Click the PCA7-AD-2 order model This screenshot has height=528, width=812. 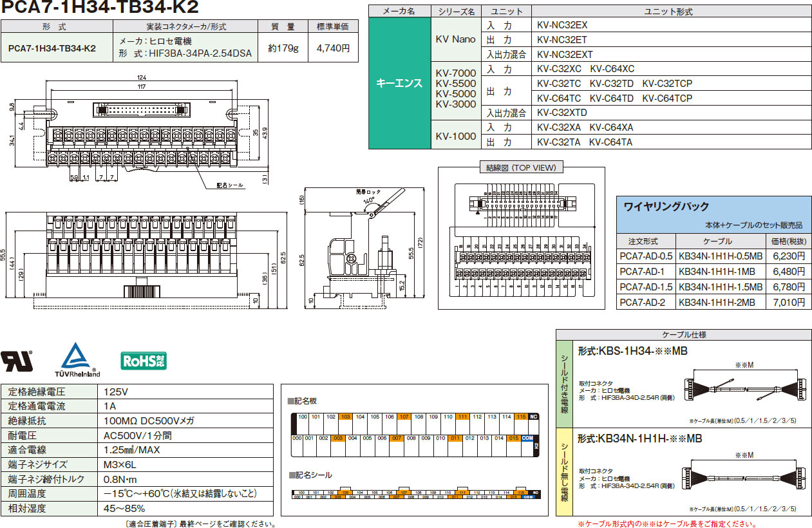[x=646, y=302]
